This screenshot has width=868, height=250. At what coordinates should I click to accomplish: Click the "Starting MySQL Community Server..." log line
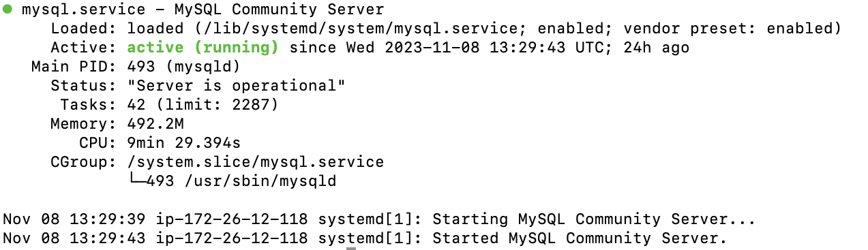[x=594, y=219]
